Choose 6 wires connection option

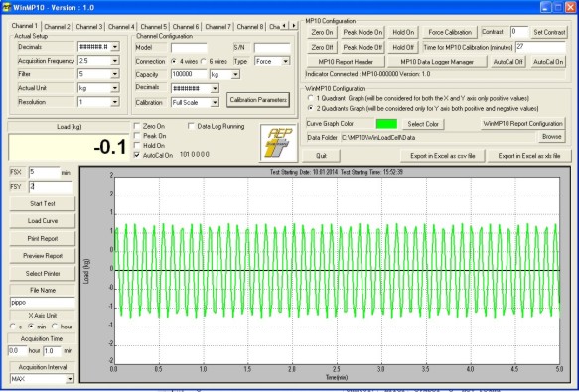[x=204, y=61]
